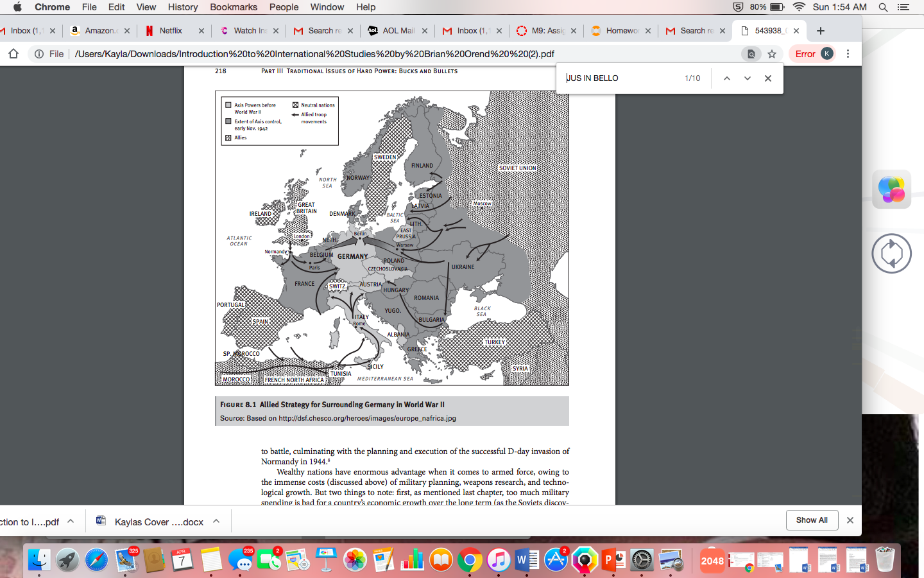Open a new Chrome tab
924x578 pixels.
click(820, 31)
